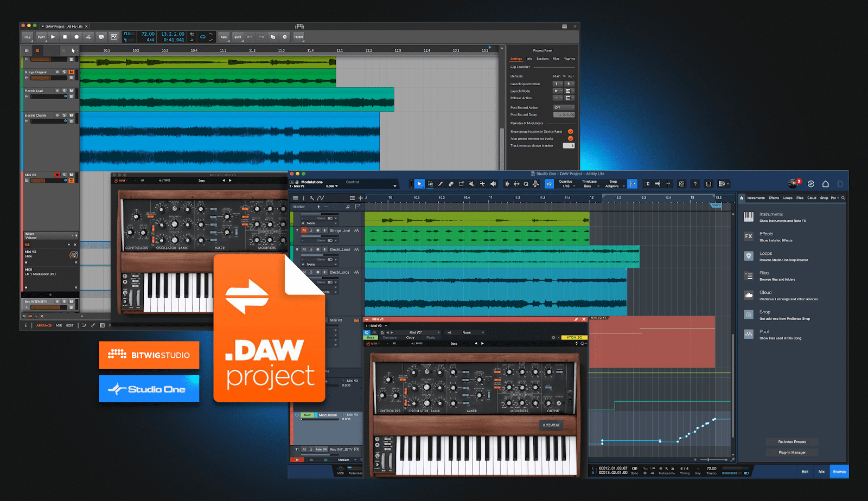
Task: Click the Plug-In Manager button
Action: (x=792, y=452)
